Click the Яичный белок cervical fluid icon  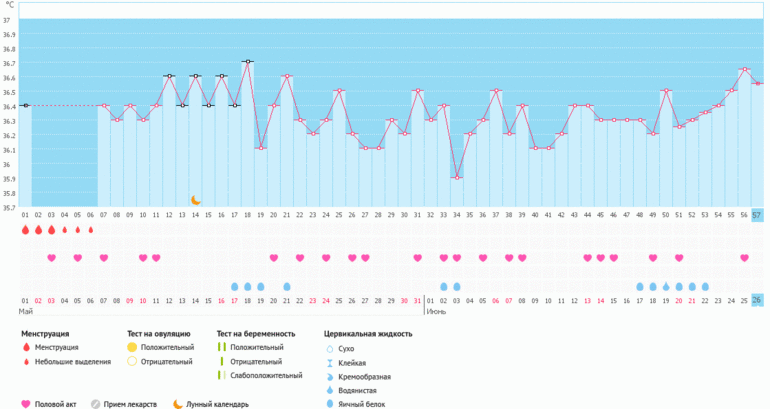click(331, 404)
